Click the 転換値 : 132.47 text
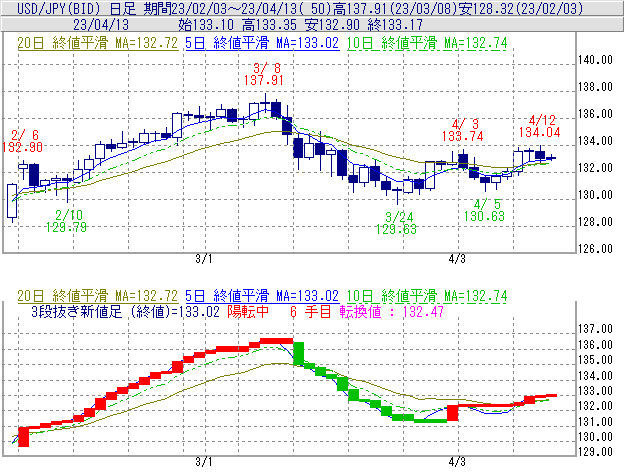This screenshot has height=475, width=624. 392,311
